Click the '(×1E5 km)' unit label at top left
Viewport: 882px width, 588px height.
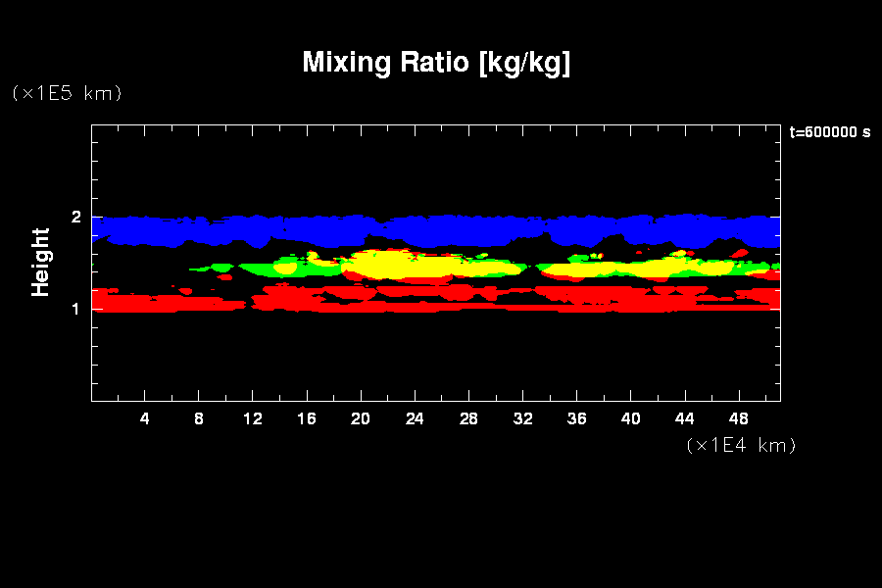pos(67,93)
